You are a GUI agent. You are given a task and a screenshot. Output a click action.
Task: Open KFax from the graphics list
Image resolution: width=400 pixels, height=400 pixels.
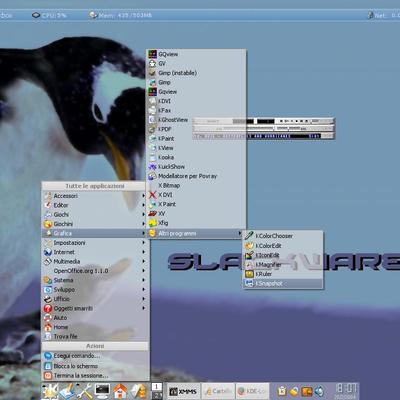[196, 110]
